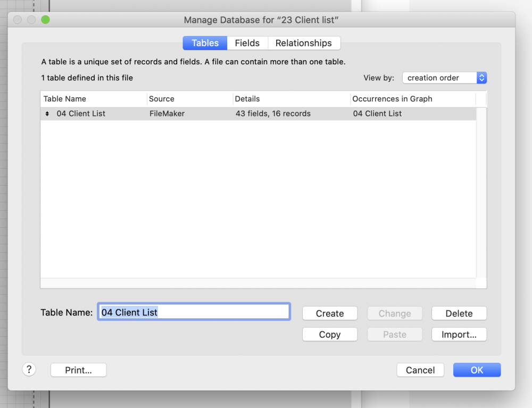Click the Occurrences in Graph column header
The image size is (532, 408).
pyautogui.click(x=412, y=99)
